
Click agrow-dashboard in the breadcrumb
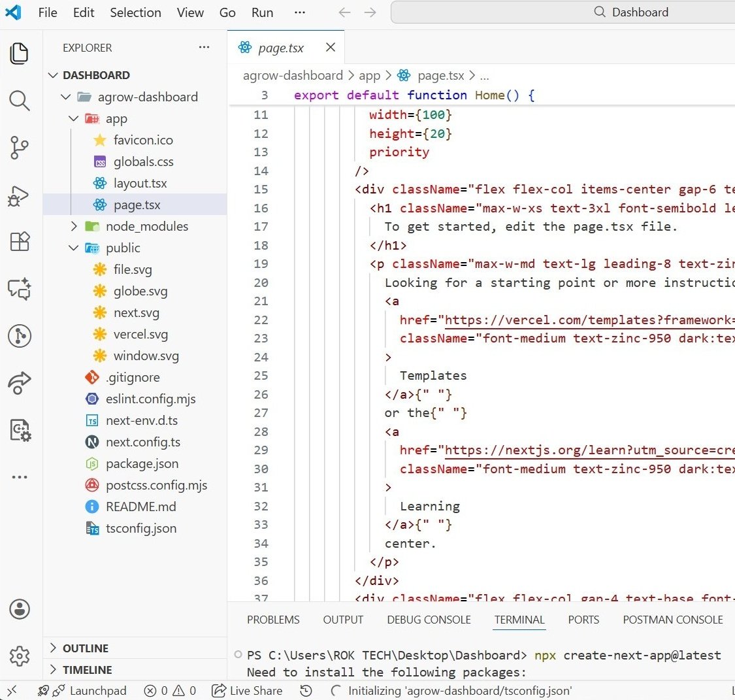tap(293, 75)
